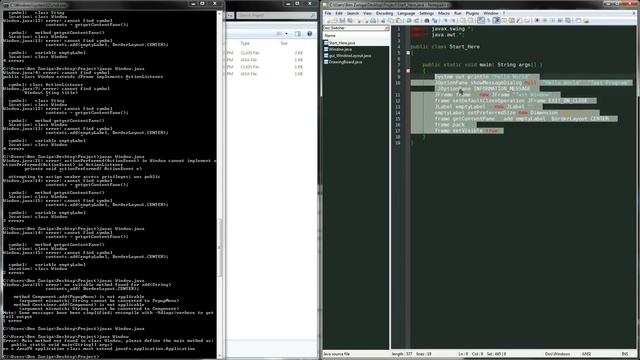Collapse the class fold marker on line 5
Viewport: 640px width, 360px height.
408,53
